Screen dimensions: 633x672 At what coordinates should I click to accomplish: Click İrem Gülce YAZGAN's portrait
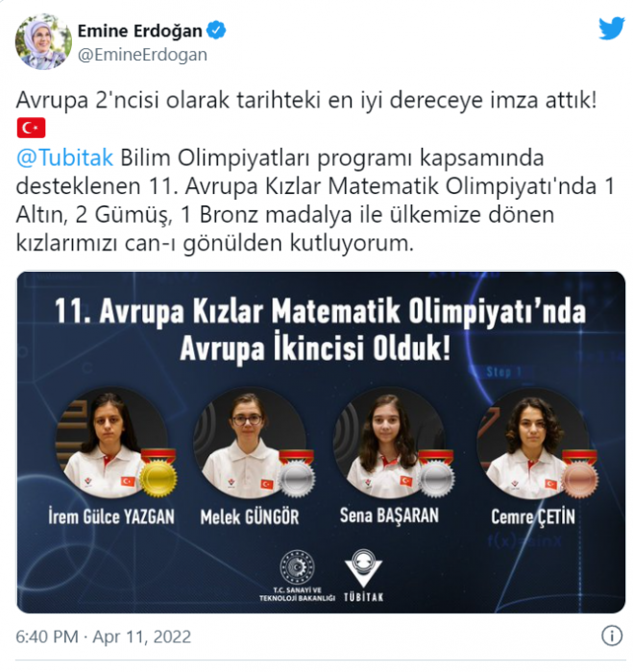click(x=111, y=444)
